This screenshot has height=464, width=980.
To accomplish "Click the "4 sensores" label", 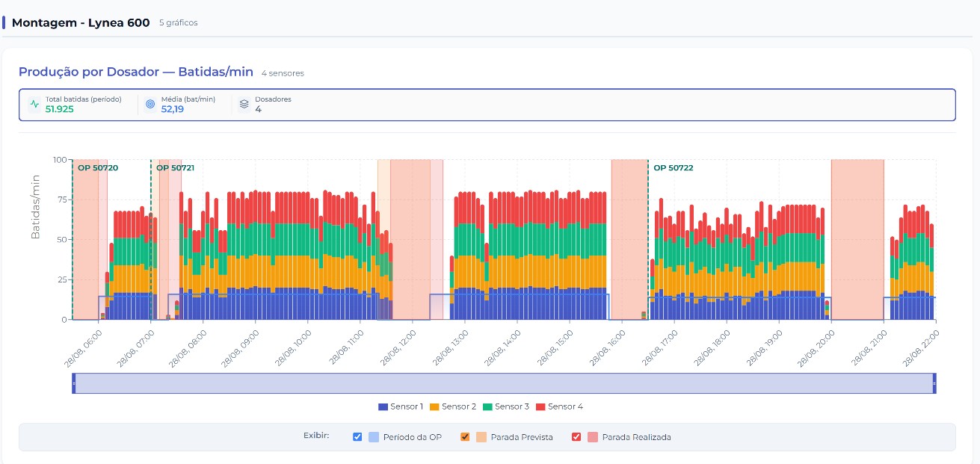I will [x=283, y=73].
